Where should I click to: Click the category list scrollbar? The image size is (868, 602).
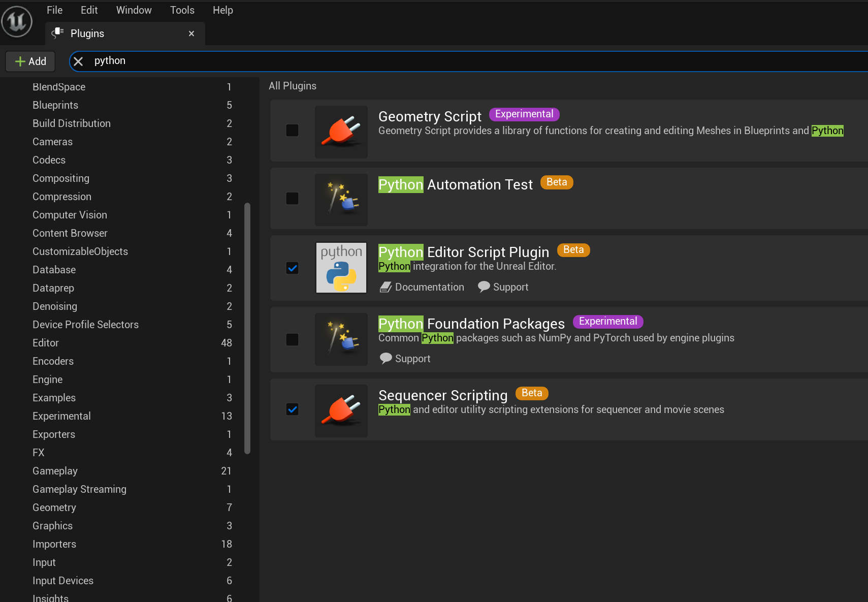(x=247, y=328)
